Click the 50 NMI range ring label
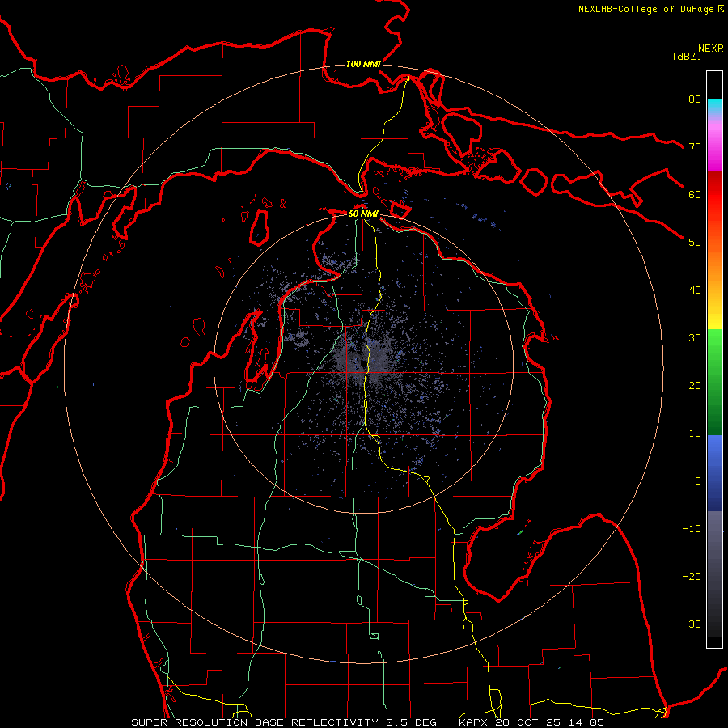Screen dimensions: 728x728 point(363,214)
